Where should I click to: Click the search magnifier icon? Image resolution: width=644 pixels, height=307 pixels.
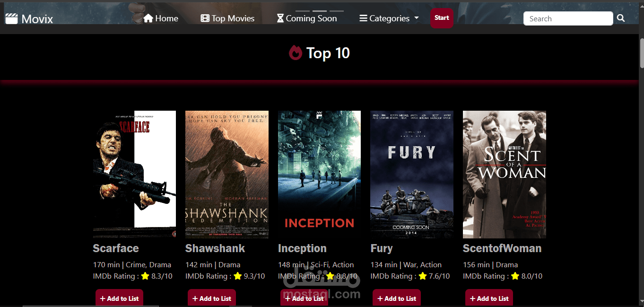[621, 18]
